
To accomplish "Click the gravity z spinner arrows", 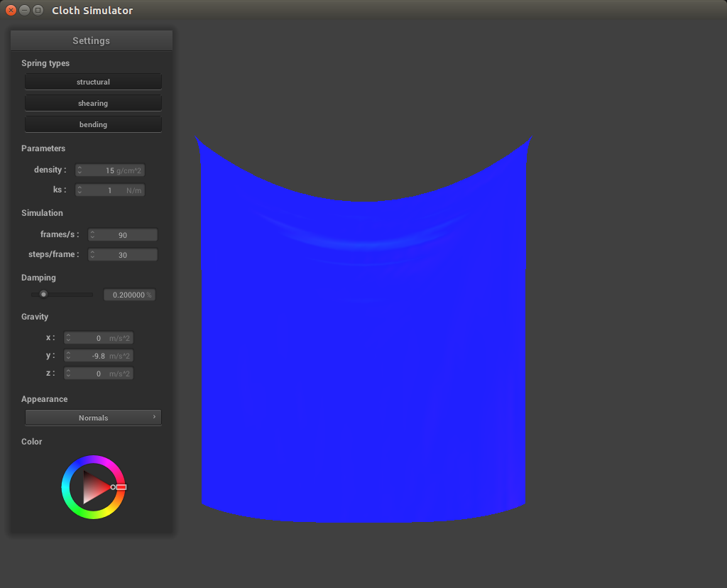I will pyautogui.click(x=68, y=374).
